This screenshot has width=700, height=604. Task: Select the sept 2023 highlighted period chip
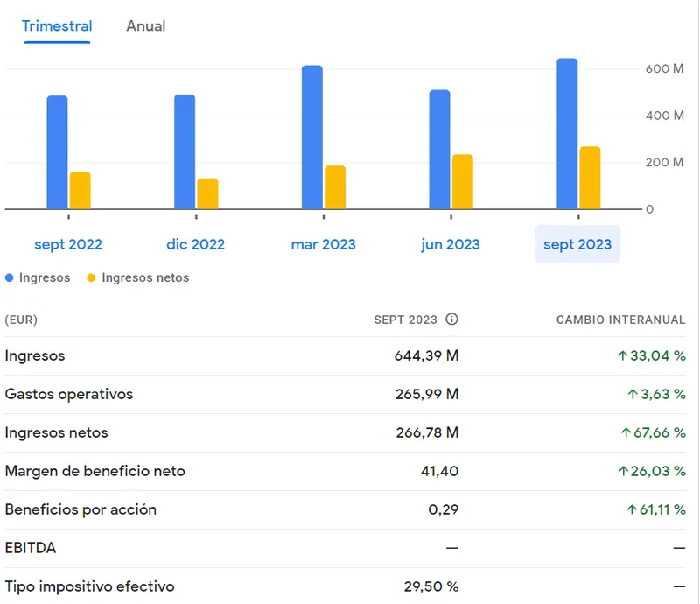point(578,244)
